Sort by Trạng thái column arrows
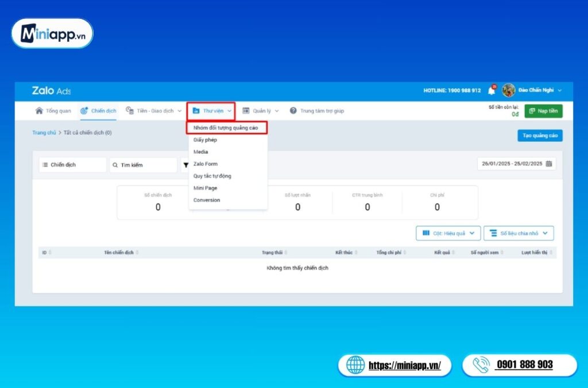588x388 pixels. click(286, 253)
